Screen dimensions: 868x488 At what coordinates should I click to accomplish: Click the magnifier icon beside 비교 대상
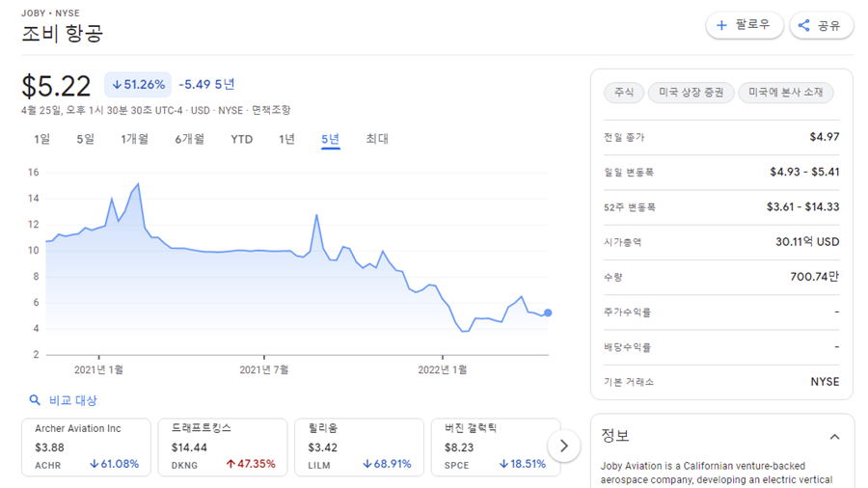pyautogui.click(x=35, y=400)
